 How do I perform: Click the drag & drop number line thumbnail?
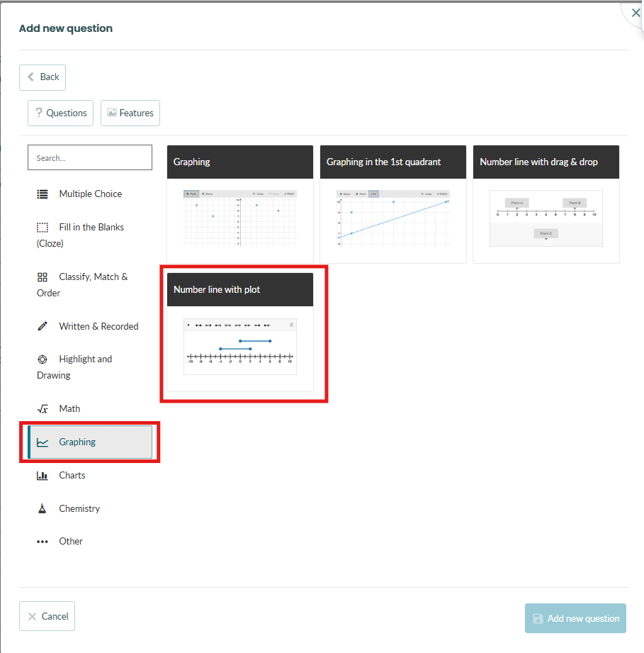(x=546, y=218)
